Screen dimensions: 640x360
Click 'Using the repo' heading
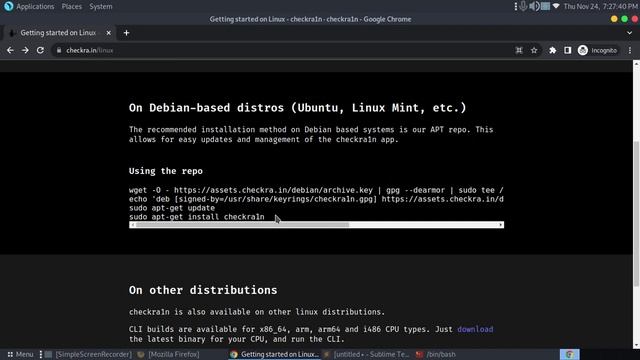pyautogui.click(x=166, y=171)
